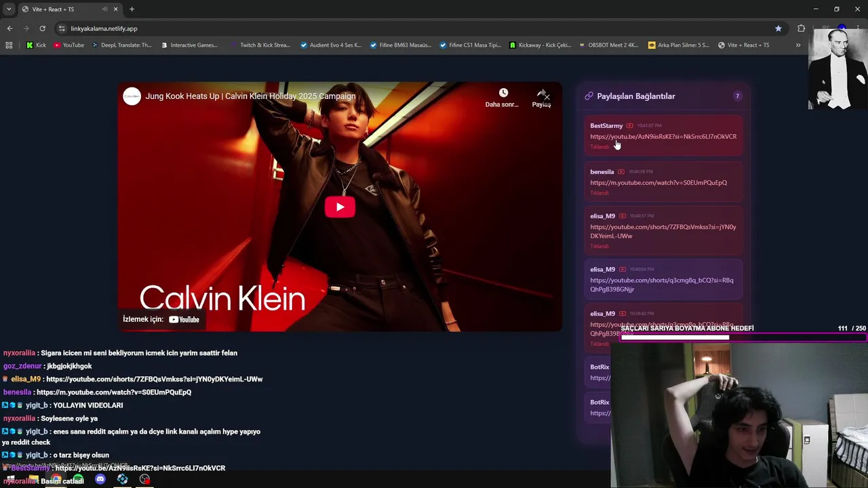
Task: Open benesila's m.youtube.com link in the panel
Action: [658, 182]
